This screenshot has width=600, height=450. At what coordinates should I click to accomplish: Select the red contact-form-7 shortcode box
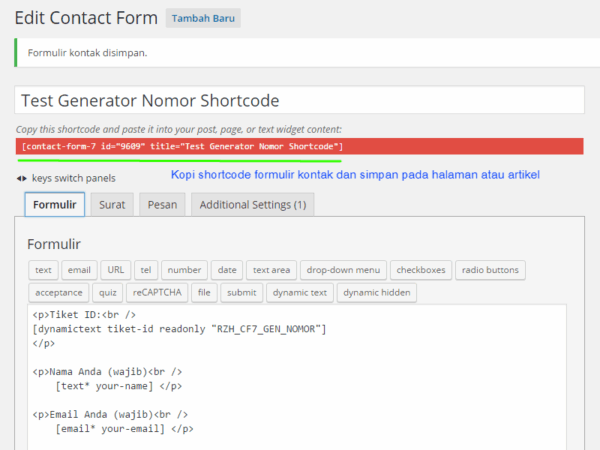point(299,146)
